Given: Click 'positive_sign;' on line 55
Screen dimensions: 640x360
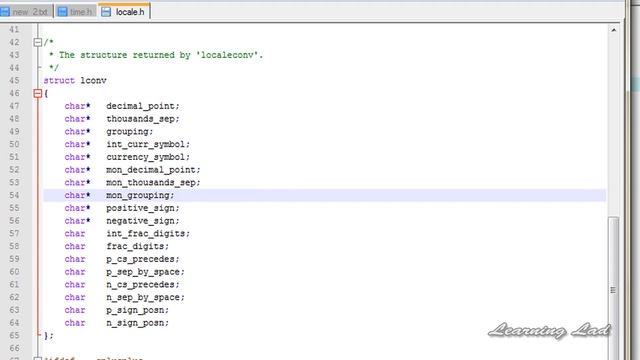Looking at the screenshot, I should pos(143,208).
